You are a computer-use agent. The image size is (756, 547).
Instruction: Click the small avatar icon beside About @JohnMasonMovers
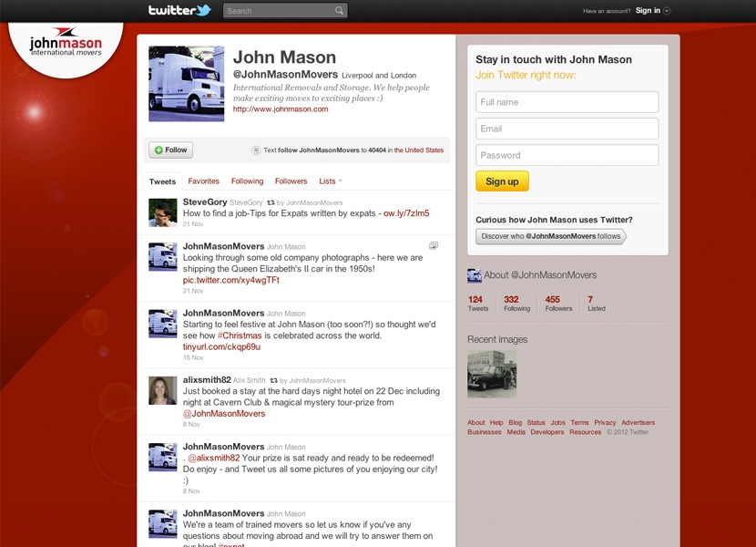[475, 275]
